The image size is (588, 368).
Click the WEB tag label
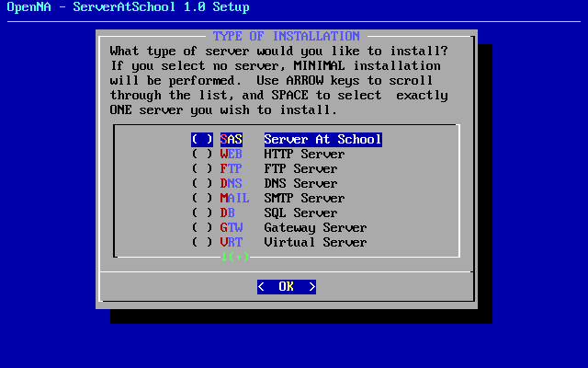232,155
